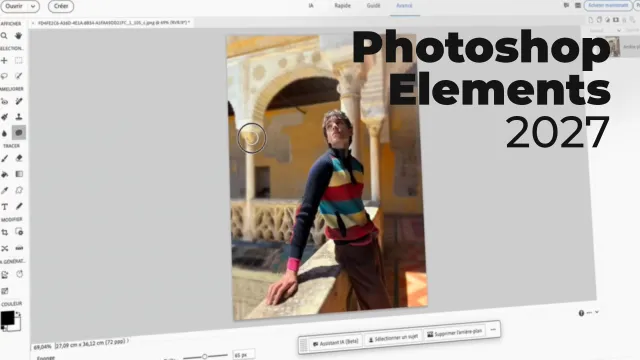Select the Lasso tool
Image resolution: width=640 pixels, height=360 pixels.
(x=4, y=76)
